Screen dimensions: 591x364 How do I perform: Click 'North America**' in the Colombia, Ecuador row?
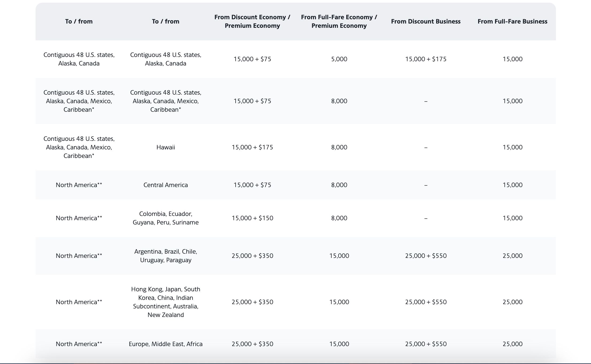[x=79, y=218]
